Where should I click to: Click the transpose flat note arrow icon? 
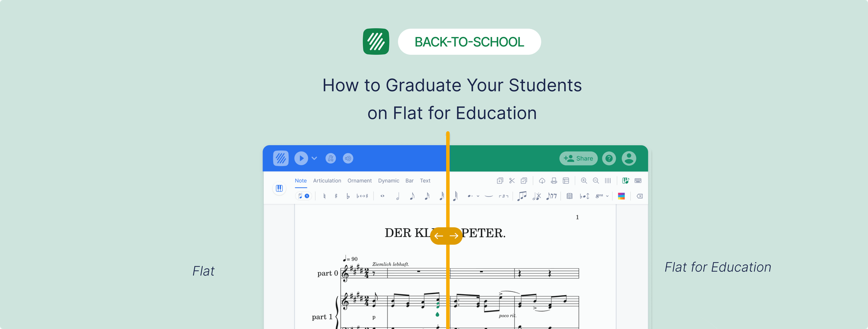585,196
